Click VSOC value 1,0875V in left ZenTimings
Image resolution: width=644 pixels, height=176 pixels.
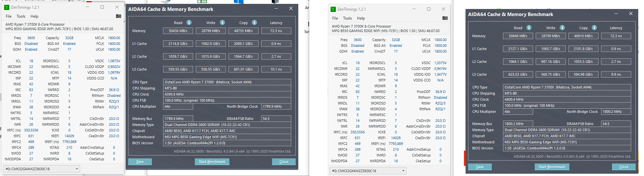(x=114, y=61)
